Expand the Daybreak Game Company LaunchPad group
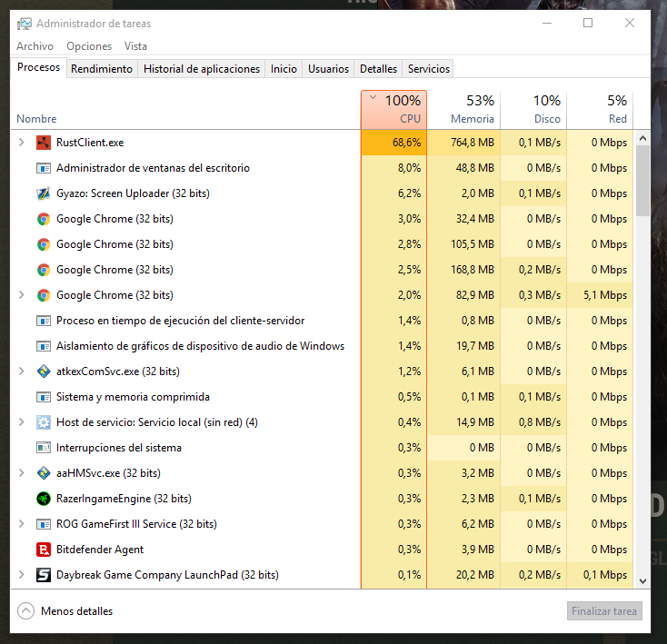This screenshot has height=644, width=667. coord(21,575)
